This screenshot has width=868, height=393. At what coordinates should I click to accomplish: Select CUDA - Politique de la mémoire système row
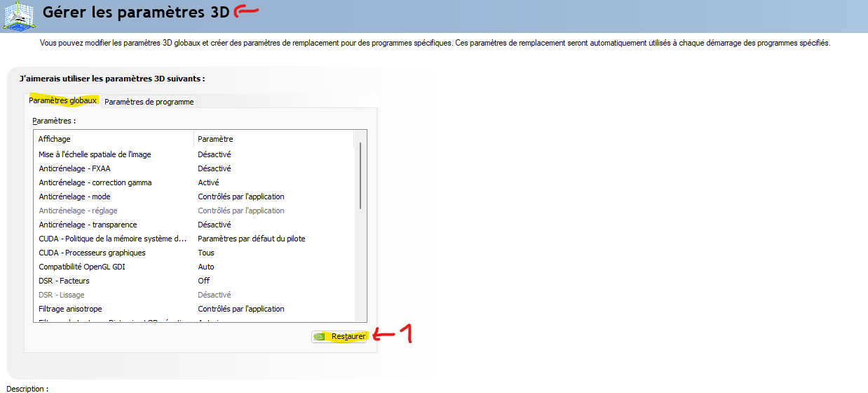click(x=194, y=239)
